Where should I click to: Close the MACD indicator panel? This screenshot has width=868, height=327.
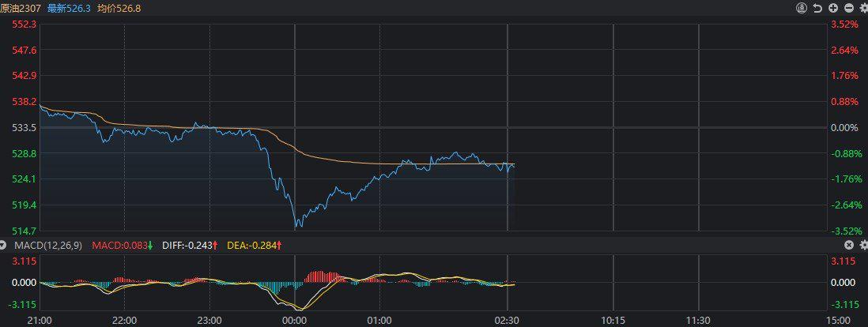tap(847, 246)
